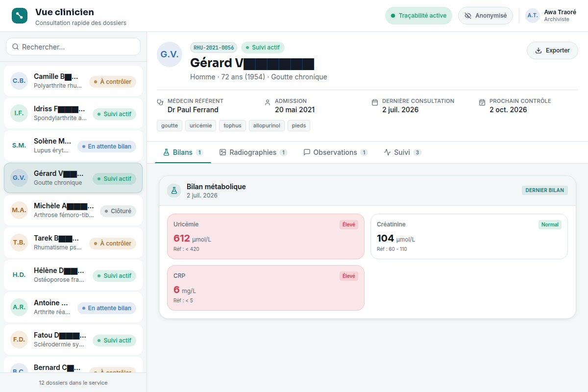This screenshot has height=392, width=588.
Task: Click the S.M. avatar in the patient list
Action: tap(19, 146)
